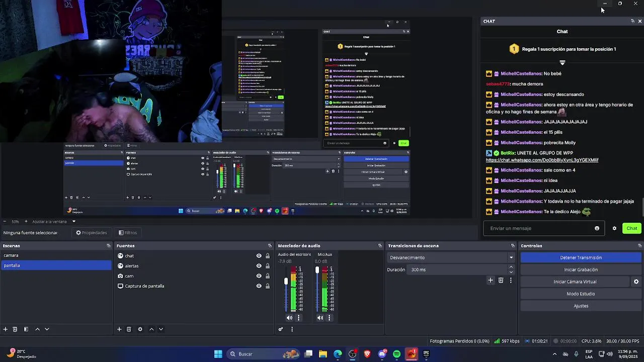This screenshot has width=644, height=362.
Task: Click Detener Transmisión button
Action: (x=581, y=257)
